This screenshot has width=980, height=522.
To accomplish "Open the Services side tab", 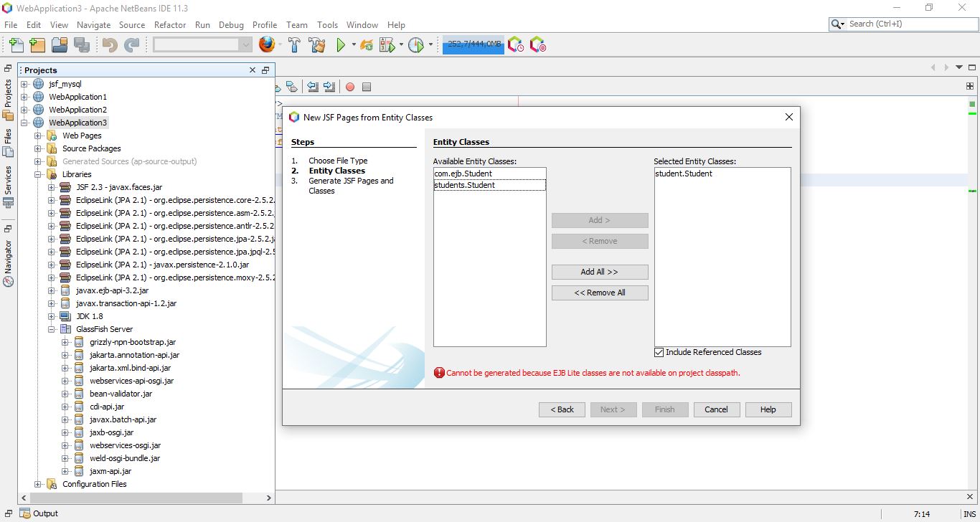I will pyautogui.click(x=8, y=186).
